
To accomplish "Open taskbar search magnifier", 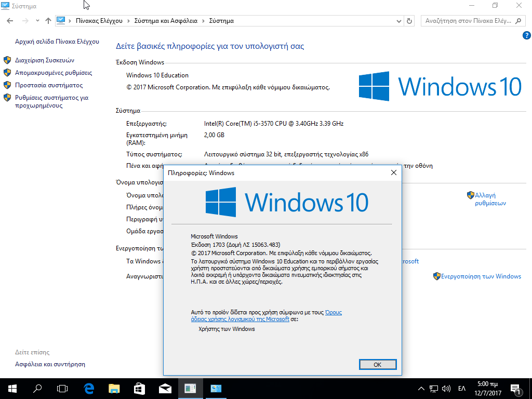I will point(37,389).
